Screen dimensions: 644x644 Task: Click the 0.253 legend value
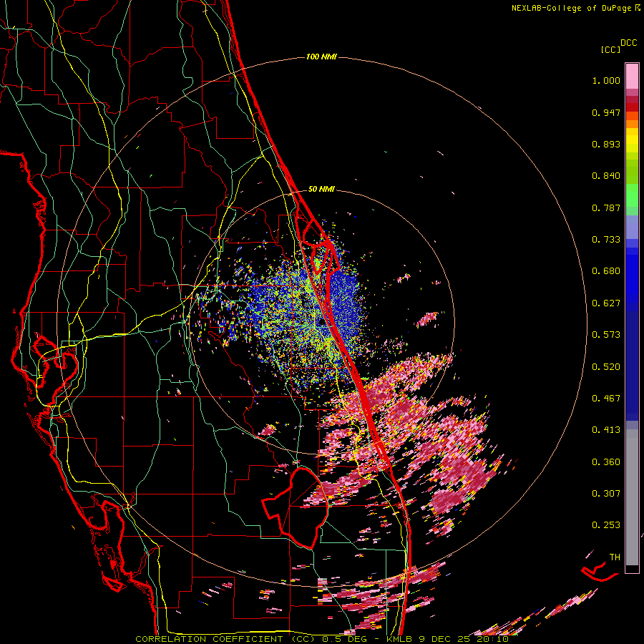tap(606, 525)
